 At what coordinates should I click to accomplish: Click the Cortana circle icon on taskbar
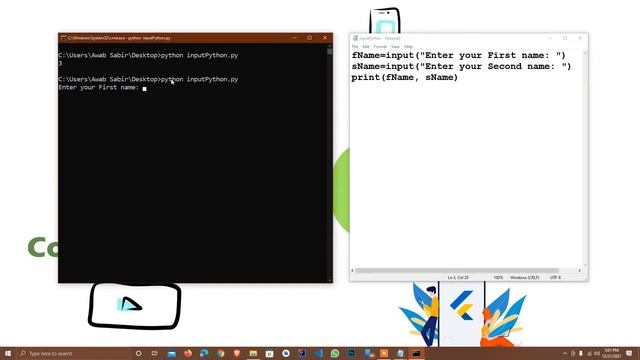pos(138,353)
